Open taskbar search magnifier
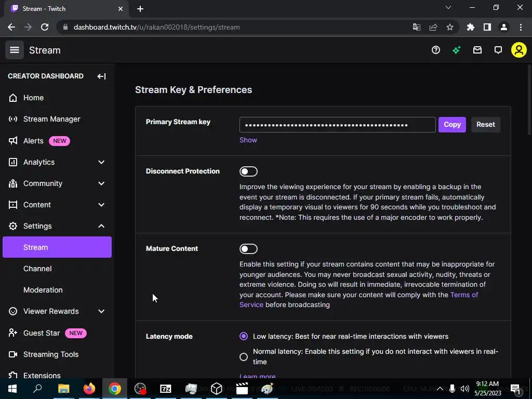Viewport: 532px width, 399px height. pos(37,389)
